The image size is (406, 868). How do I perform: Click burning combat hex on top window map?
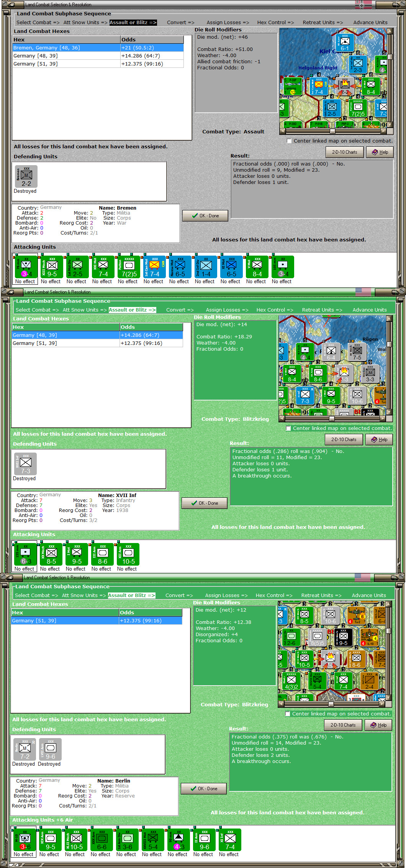coord(345,86)
